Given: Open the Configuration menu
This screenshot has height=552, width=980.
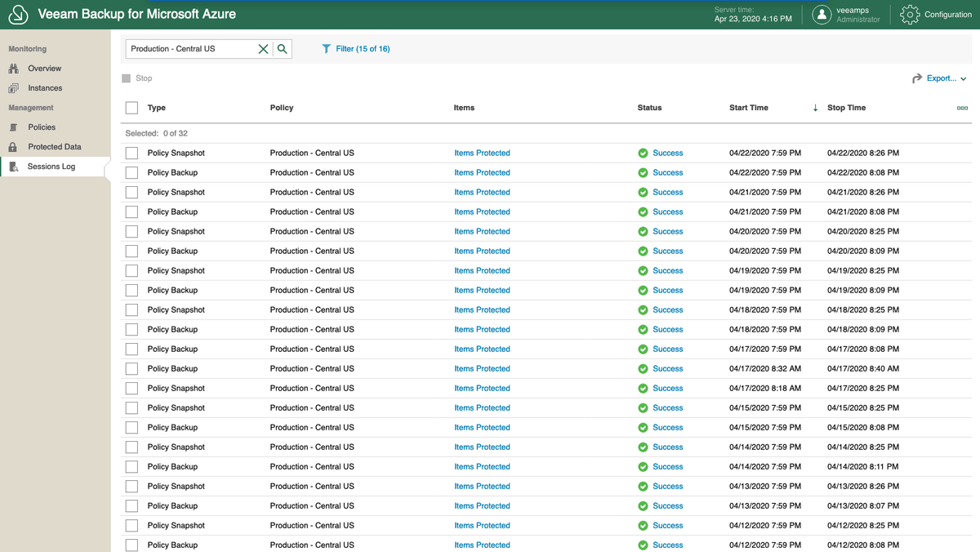Looking at the screenshot, I should click(948, 15).
